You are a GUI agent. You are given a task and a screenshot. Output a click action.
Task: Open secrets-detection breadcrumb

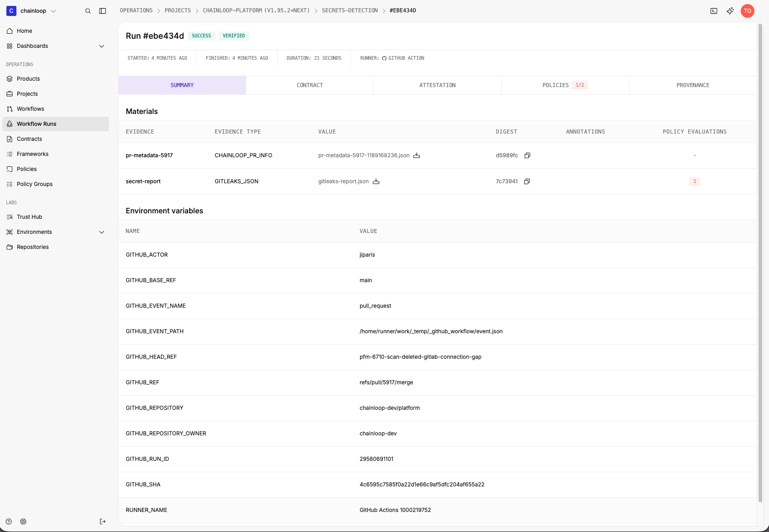(x=350, y=10)
